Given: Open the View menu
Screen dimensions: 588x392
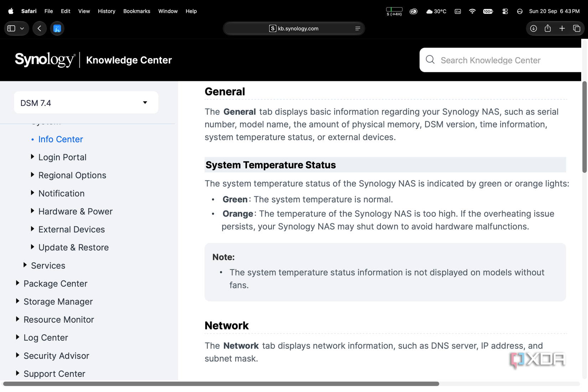Looking at the screenshot, I should coord(84,11).
